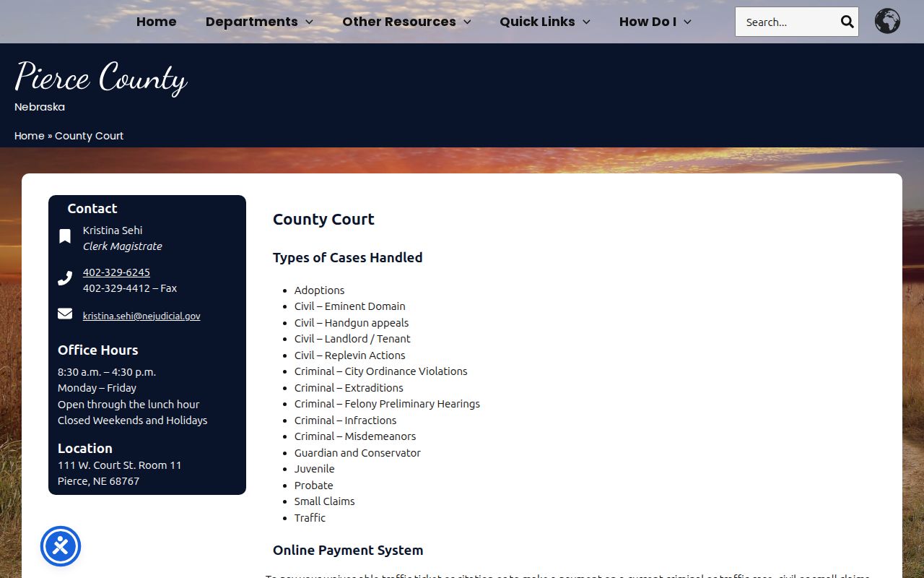The width and height of the screenshot is (924, 578).
Task: Click Civil – Handgun appeals item
Action: click(x=352, y=323)
